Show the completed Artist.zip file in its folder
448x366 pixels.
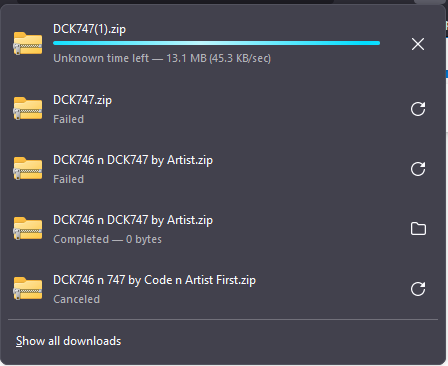[418, 229]
